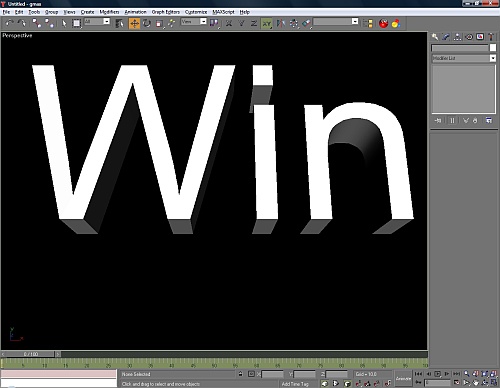The image size is (500, 388).
Task: Open the MAXScript menu
Action: 223,12
